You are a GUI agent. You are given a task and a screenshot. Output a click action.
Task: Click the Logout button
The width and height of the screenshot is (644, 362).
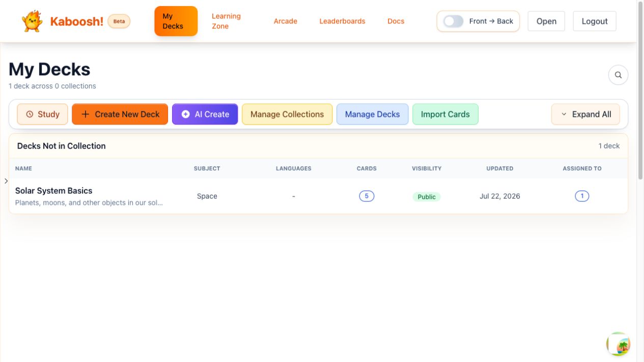pos(595,21)
